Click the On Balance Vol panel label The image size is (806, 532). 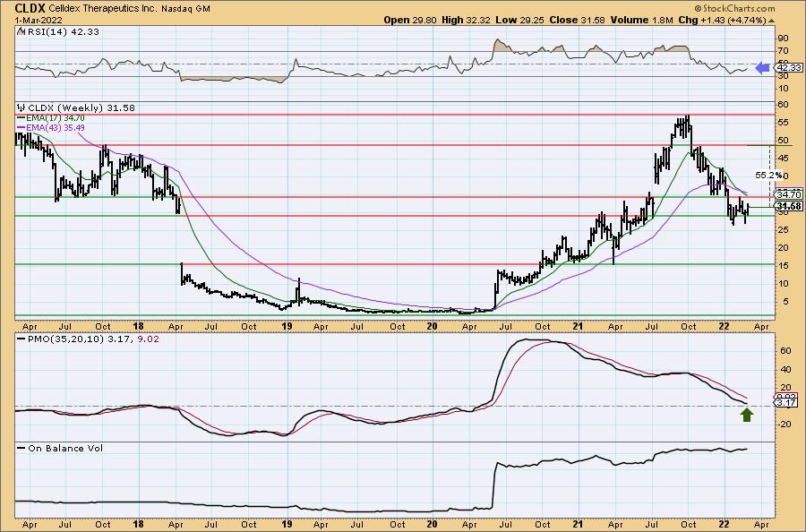click(x=60, y=448)
